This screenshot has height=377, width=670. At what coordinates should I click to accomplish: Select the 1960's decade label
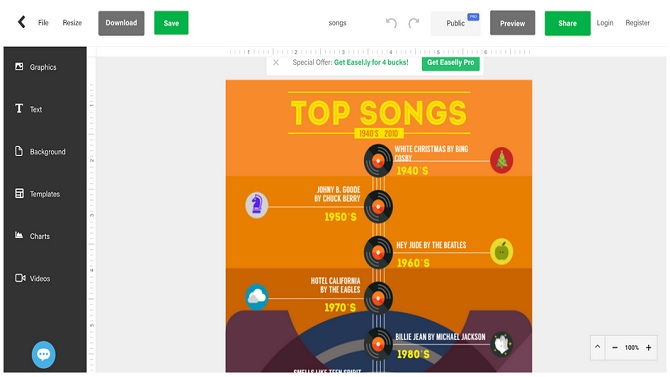pyautogui.click(x=413, y=263)
